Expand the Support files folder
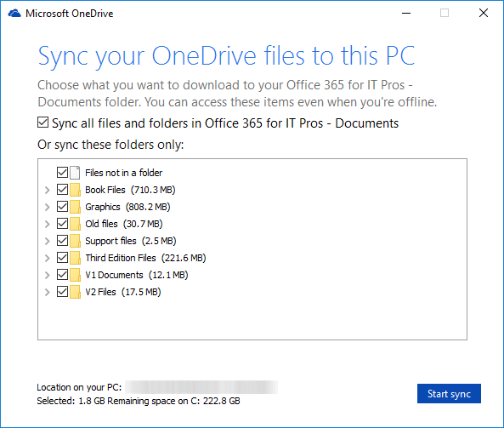The height and width of the screenshot is (428, 504). pos(48,241)
